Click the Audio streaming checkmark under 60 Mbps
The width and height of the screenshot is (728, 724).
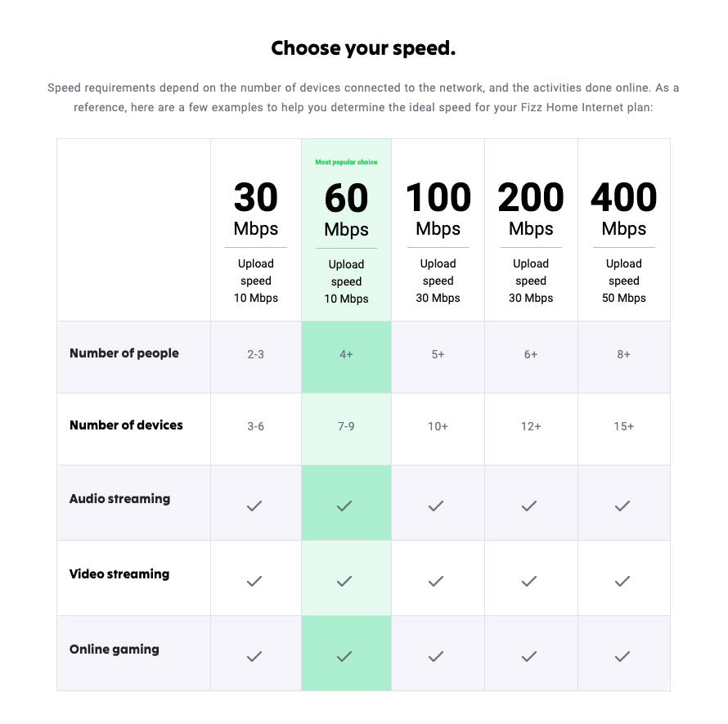344,506
